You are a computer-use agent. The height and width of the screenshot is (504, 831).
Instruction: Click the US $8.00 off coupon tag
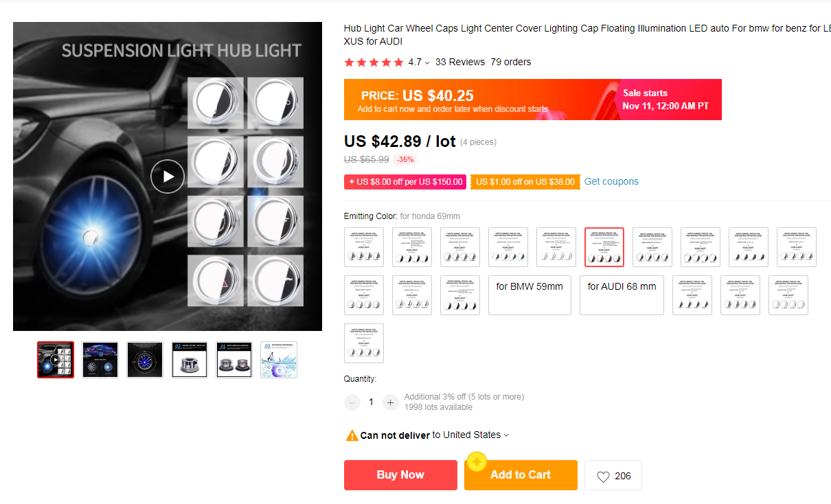[x=405, y=182]
